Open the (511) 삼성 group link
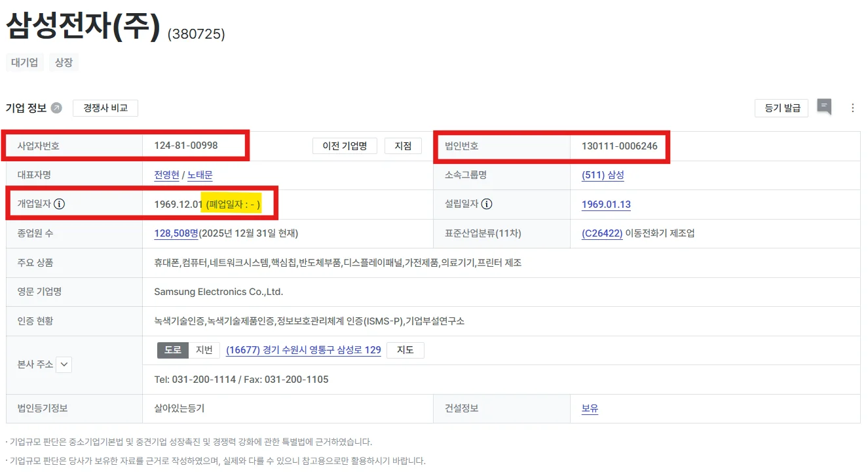Screen dimensions: 868x472 click(603, 175)
